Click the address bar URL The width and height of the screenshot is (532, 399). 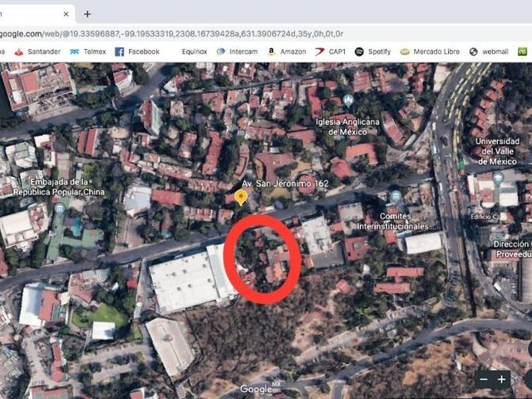pyautogui.click(x=172, y=34)
